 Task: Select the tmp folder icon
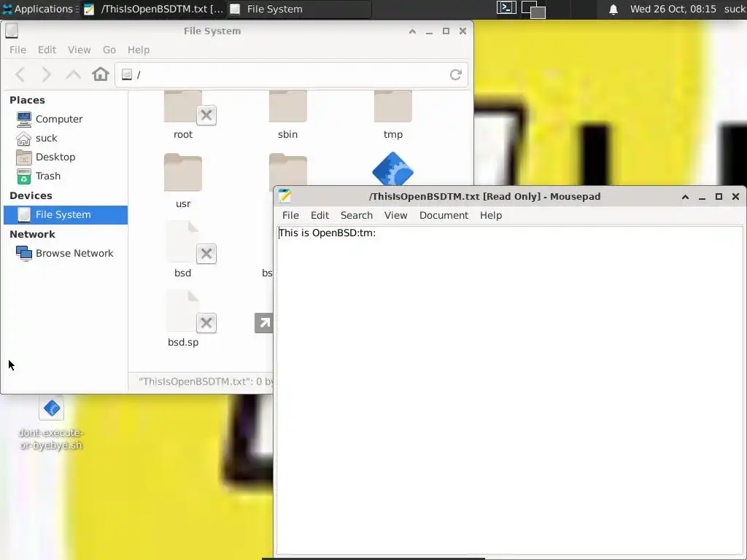click(392, 107)
